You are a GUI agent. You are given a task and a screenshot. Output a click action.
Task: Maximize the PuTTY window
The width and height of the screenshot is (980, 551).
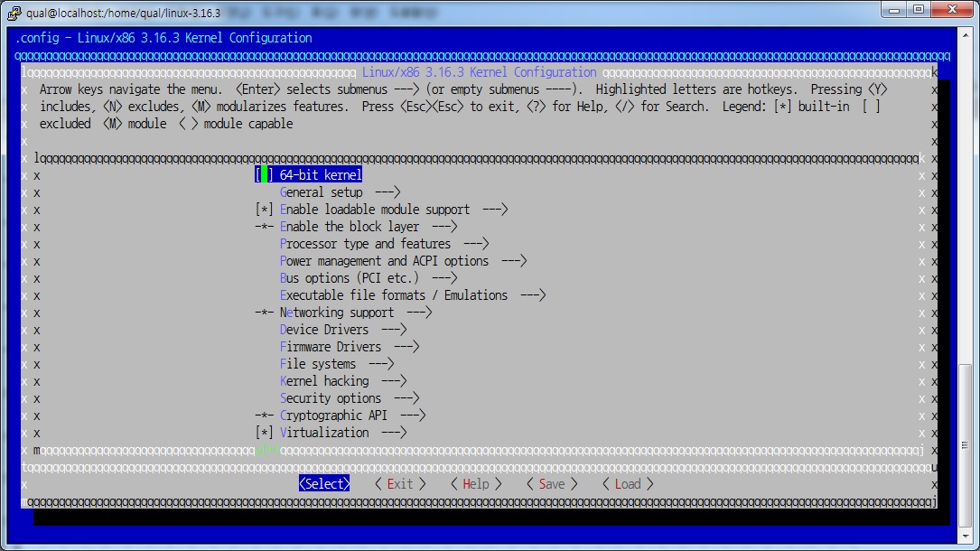pos(919,9)
